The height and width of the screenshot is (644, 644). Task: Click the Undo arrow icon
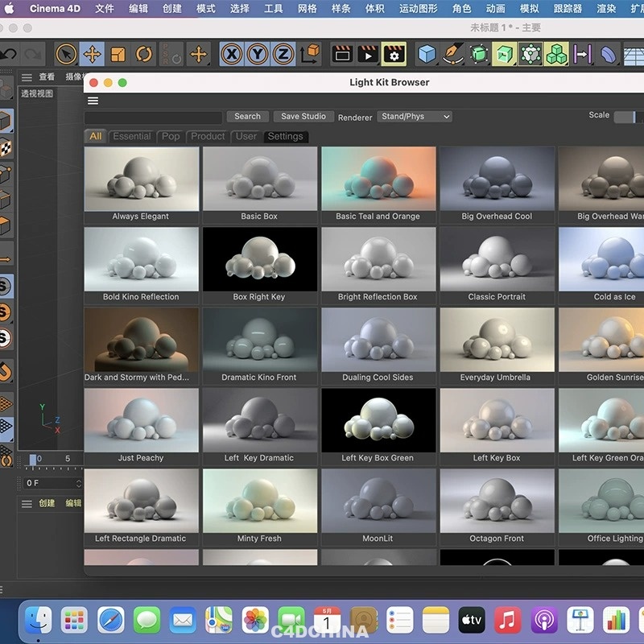point(8,54)
